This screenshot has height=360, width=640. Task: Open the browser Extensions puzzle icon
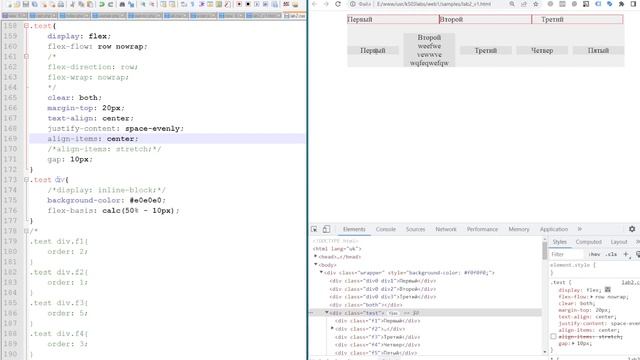click(x=621, y=4)
